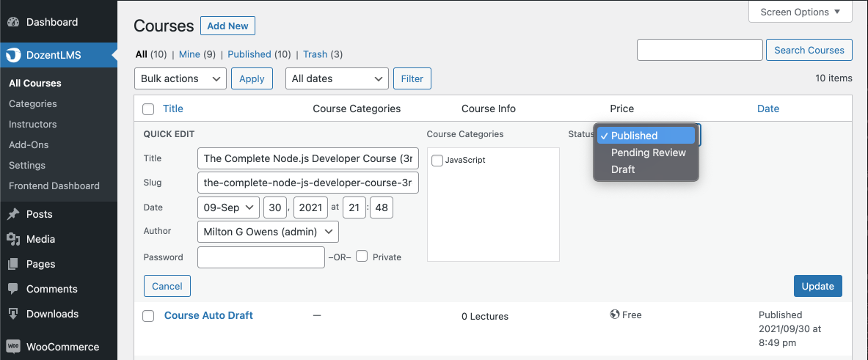Sort by the Title column header

172,109
